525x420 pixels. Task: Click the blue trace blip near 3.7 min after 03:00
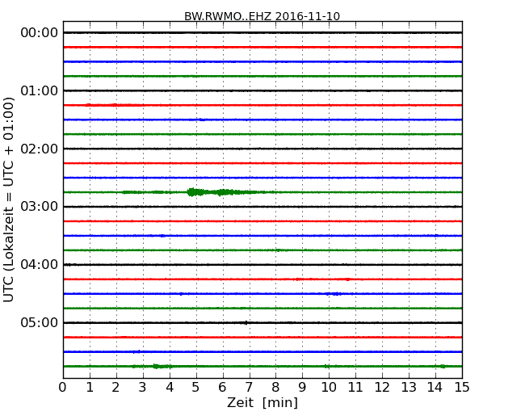162,236
